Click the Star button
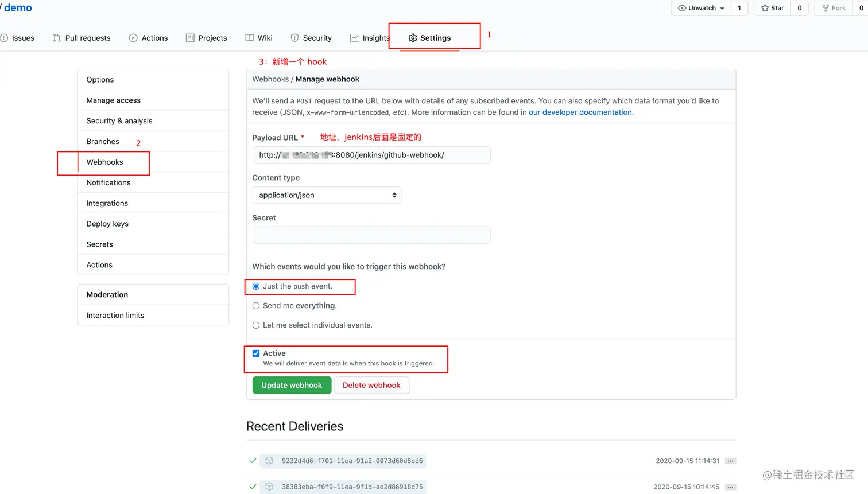 coord(772,8)
